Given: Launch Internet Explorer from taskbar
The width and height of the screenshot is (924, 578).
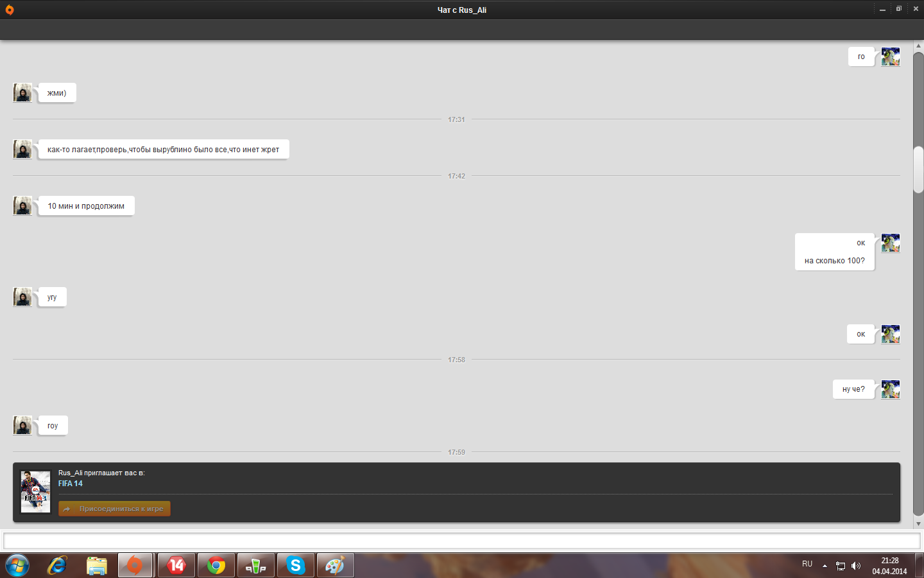Looking at the screenshot, I should click(57, 566).
